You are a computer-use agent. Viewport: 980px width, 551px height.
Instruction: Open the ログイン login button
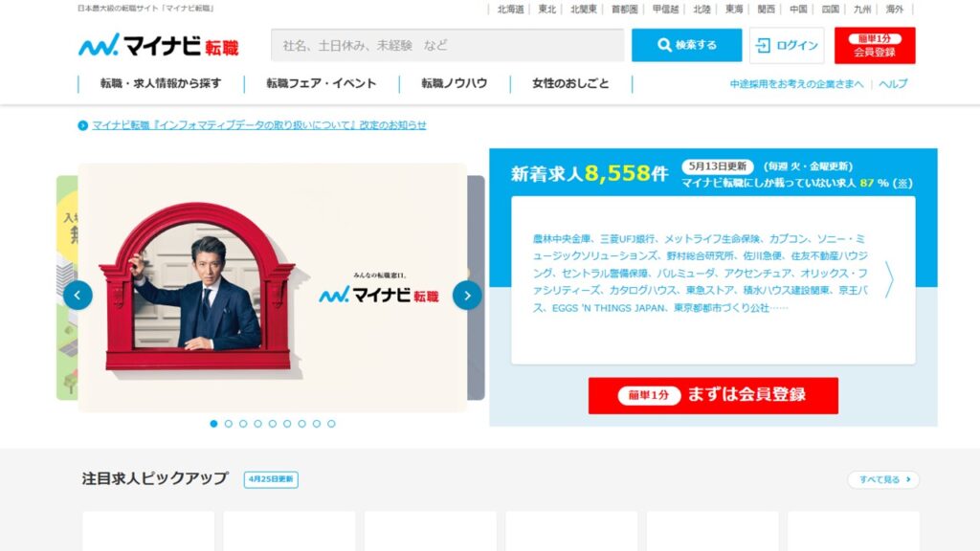(x=787, y=45)
